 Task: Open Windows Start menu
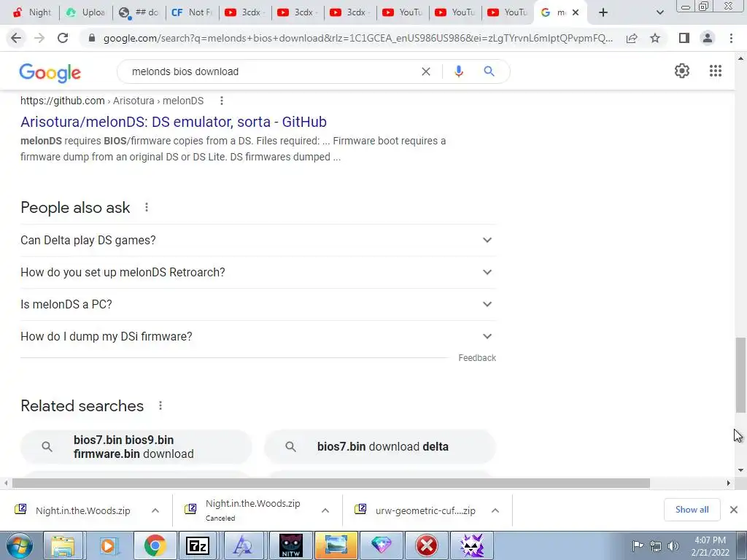tap(20, 545)
